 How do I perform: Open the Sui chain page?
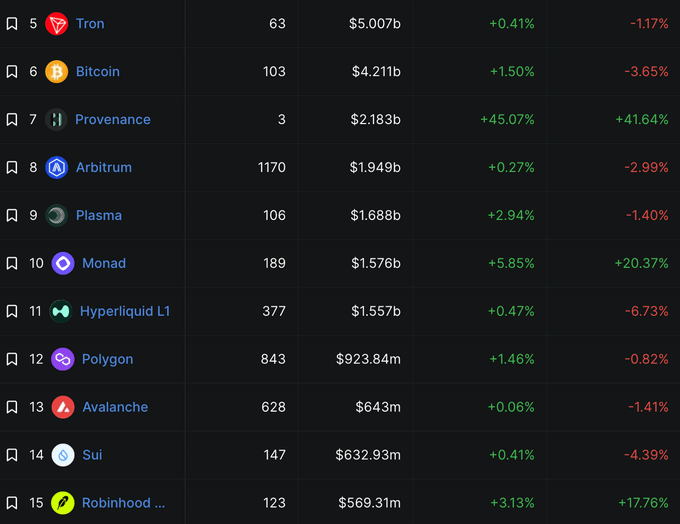92,455
